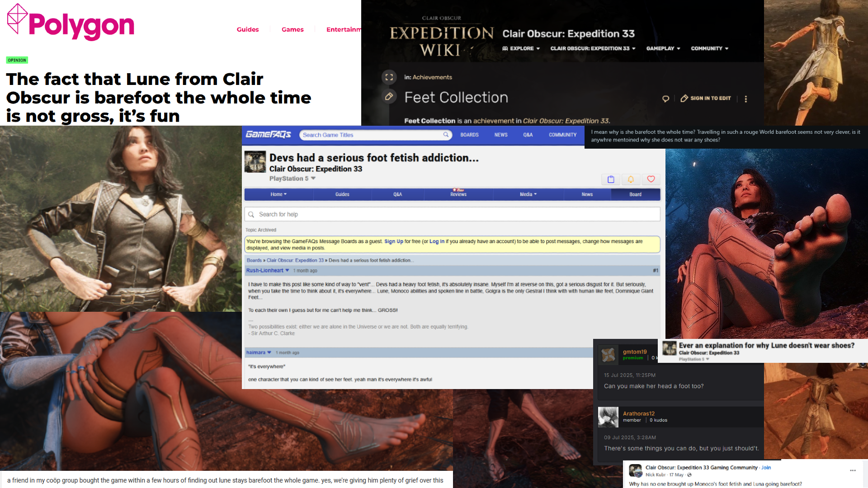Image resolution: width=868 pixels, height=488 pixels.
Task: Focus the Search for help field
Action: pos(453,214)
